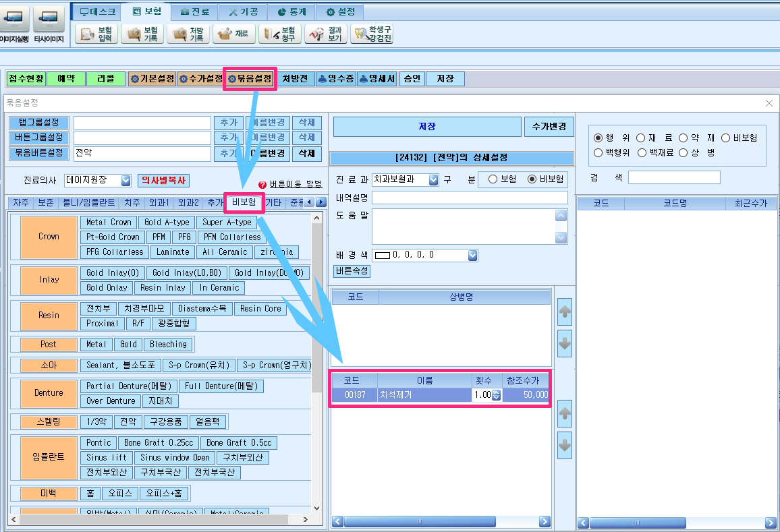Open the 보험청구 toolbar icon
The width and height of the screenshot is (780, 532).
click(x=280, y=34)
